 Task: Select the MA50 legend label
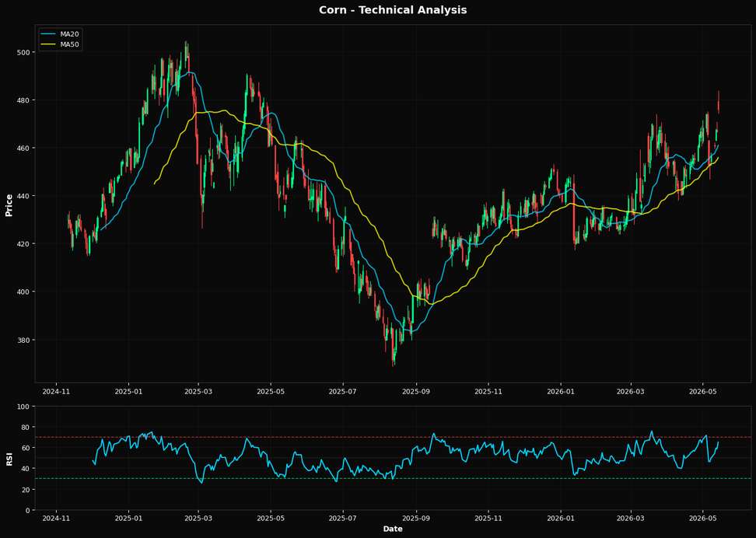point(69,44)
